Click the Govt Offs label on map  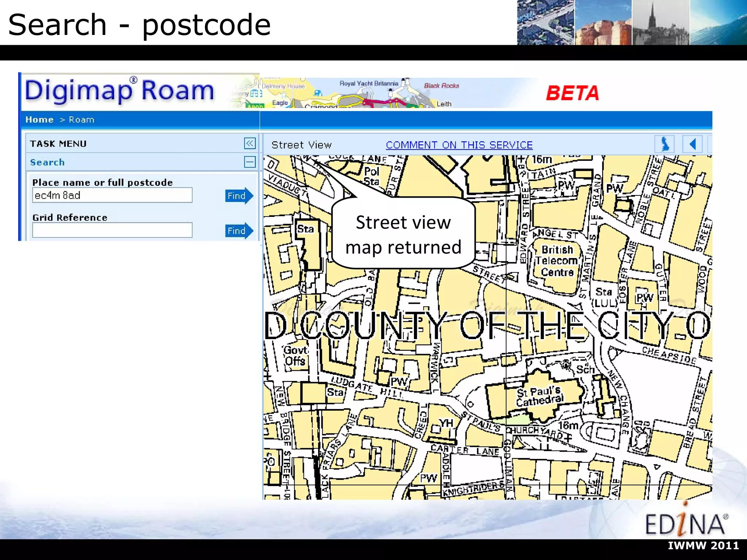click(x=295, y=355)
